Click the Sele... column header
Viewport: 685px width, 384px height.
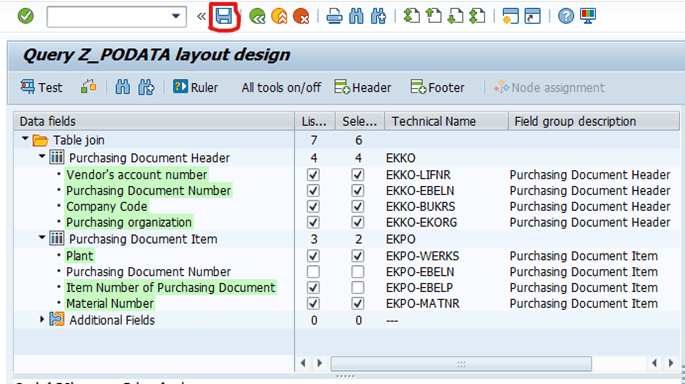tap(360, 121)
